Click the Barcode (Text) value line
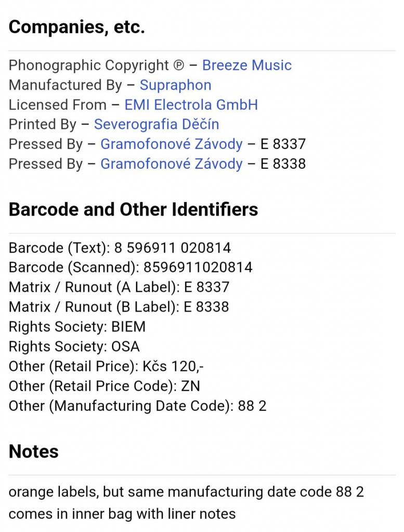 120,248
